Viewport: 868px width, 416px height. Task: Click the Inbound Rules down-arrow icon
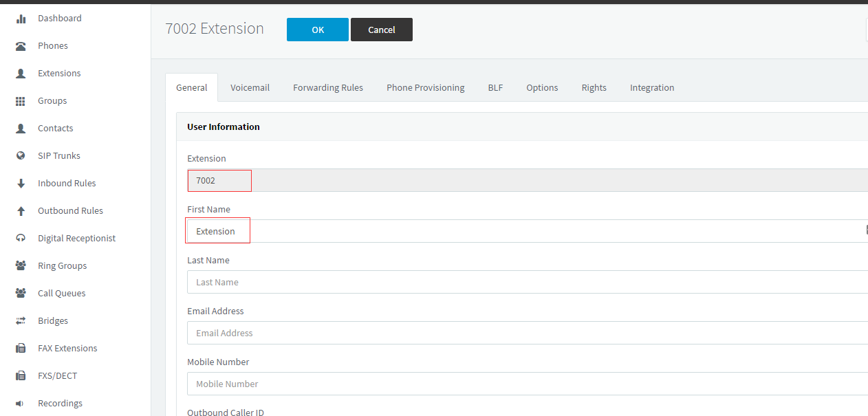[21, 184]
